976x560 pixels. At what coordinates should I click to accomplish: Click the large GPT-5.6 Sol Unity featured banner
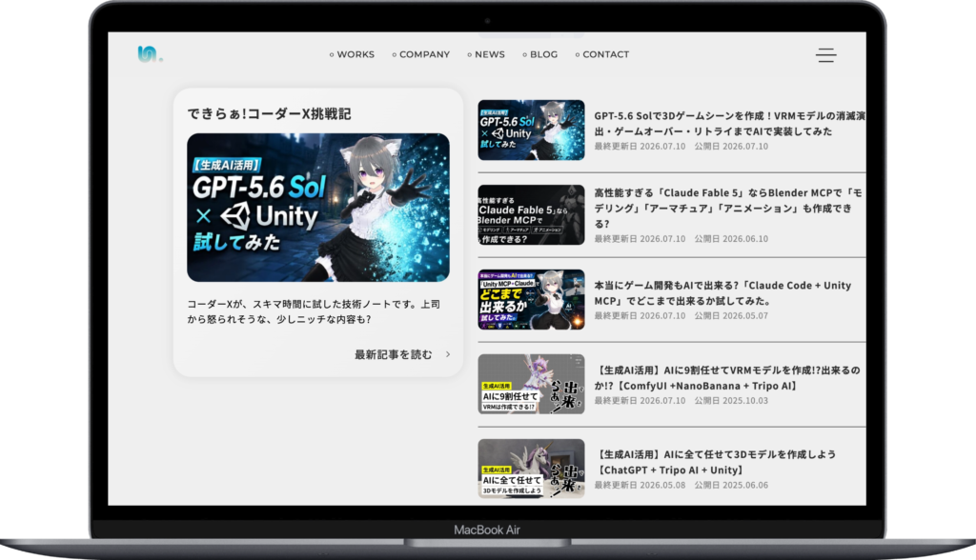318,208
